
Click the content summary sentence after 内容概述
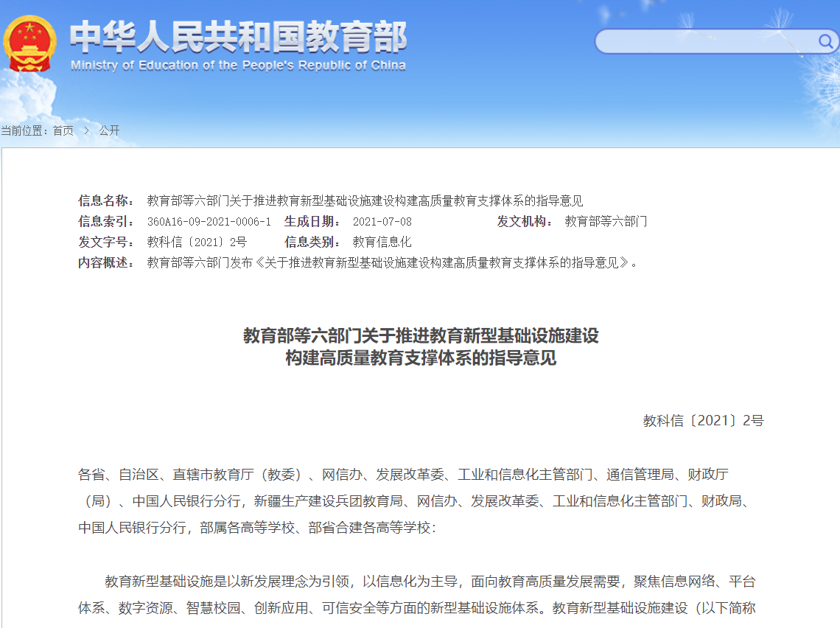(x=392, y=262)
